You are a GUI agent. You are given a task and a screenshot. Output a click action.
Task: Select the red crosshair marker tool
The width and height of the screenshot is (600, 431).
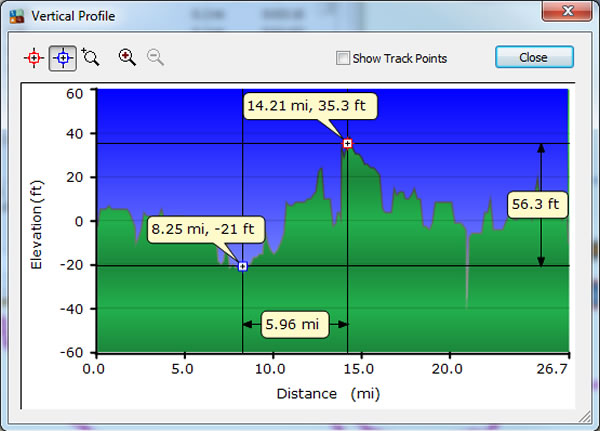point(34,58)
